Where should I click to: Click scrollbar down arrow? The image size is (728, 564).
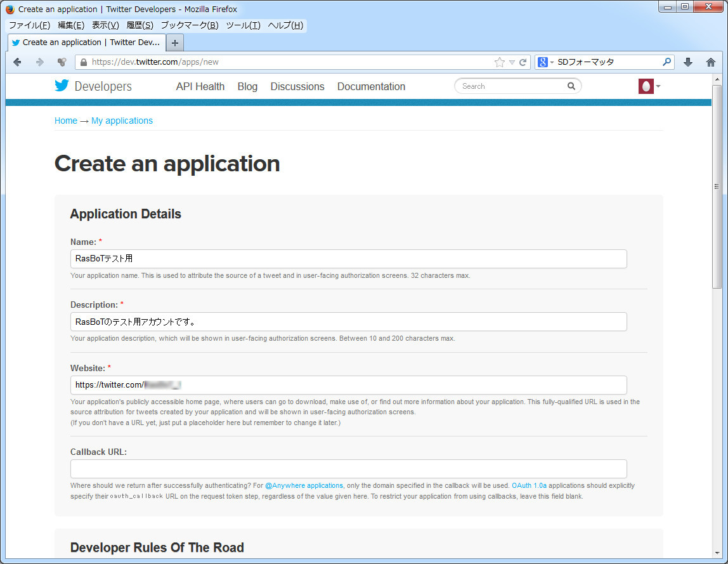pyautogui.click(x=717, y=553)
